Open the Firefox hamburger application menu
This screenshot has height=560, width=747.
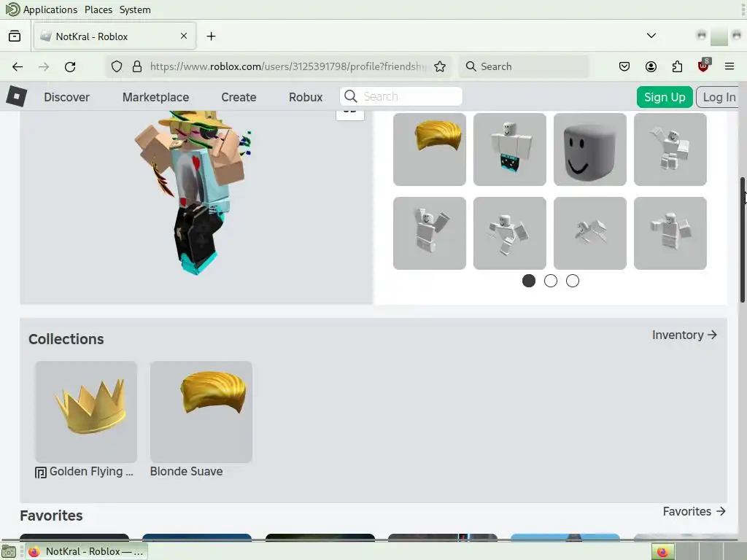(x=729, y=66)
